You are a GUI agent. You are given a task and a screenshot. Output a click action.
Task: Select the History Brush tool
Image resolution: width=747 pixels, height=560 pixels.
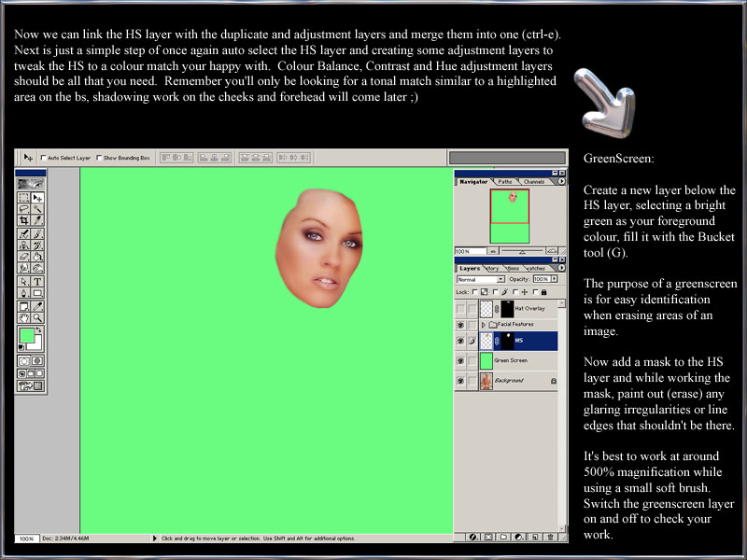(37, 245)
